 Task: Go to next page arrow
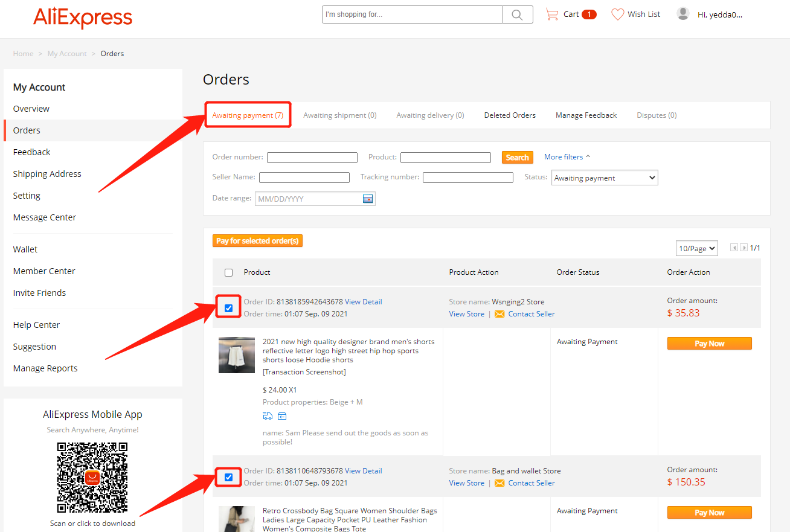pos(744,248)
